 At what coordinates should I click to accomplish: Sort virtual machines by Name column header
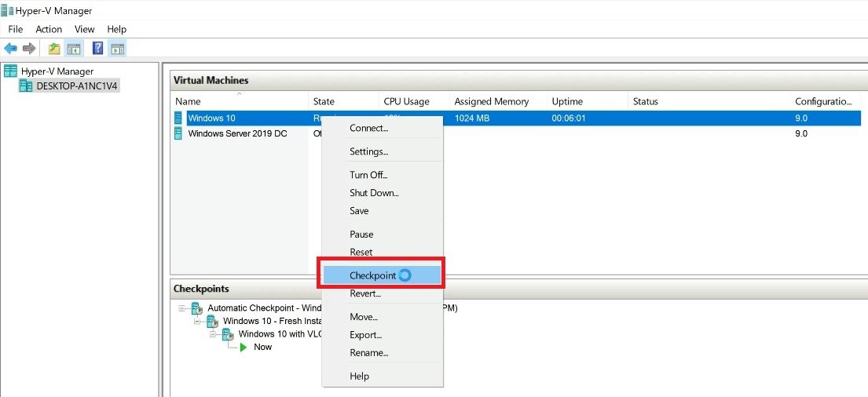tap(188, 101)
